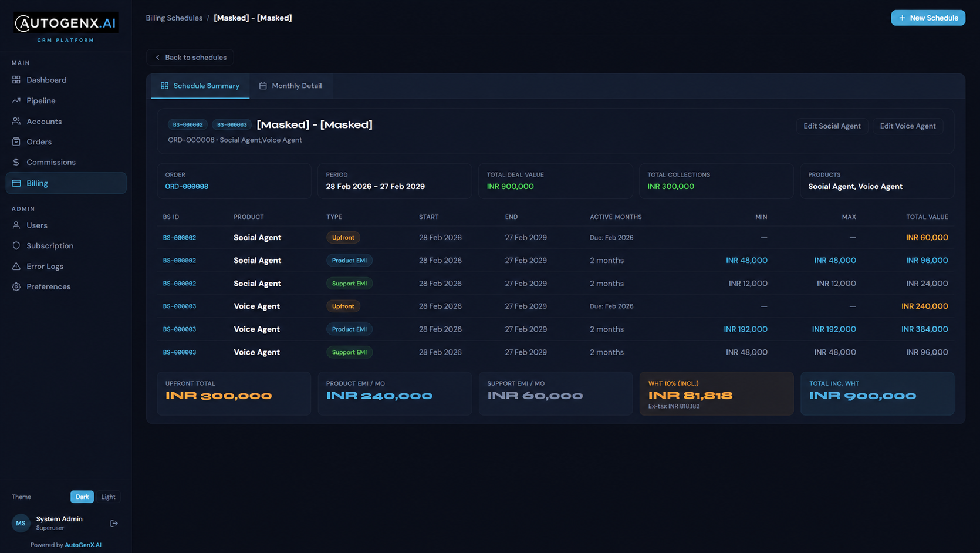Open Accounts from sidebar

tap(66, 121)
